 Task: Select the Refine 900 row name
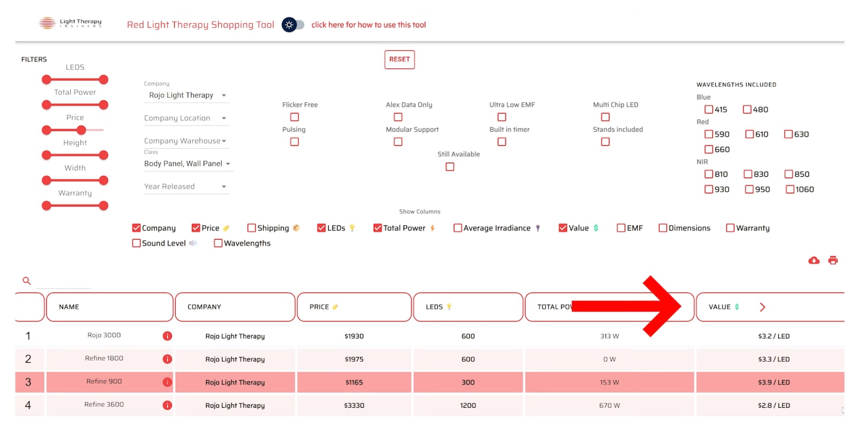(104, 382)
